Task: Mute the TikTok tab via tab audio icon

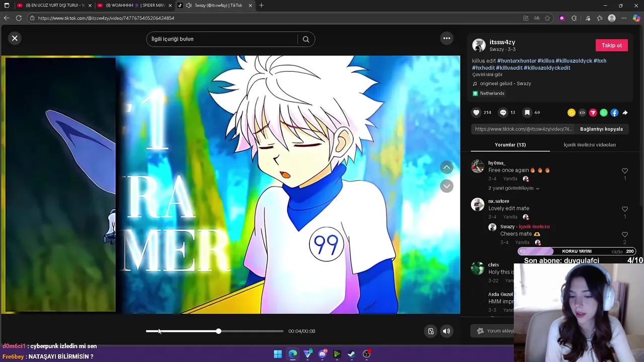Action: (189, 6)
